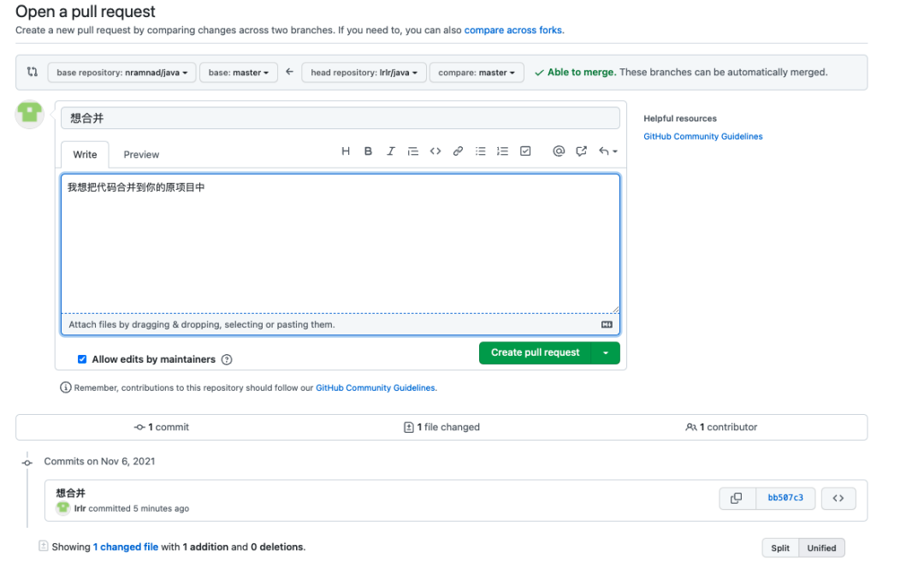The height and width of the screenshot is (562, 924).
Task: Insert code with the angle brackets icon
Action: pos(435,151)
